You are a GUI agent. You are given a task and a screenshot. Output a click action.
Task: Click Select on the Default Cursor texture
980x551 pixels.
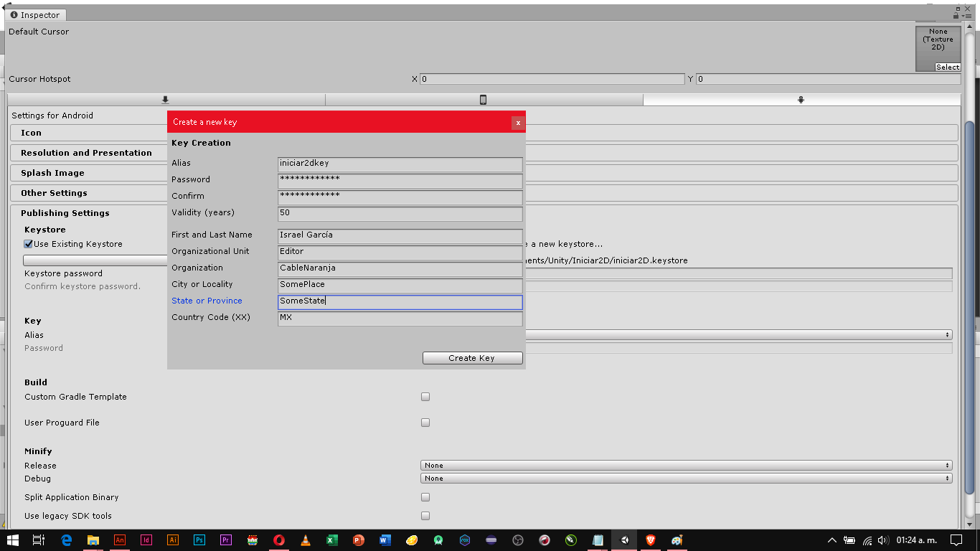947,67
